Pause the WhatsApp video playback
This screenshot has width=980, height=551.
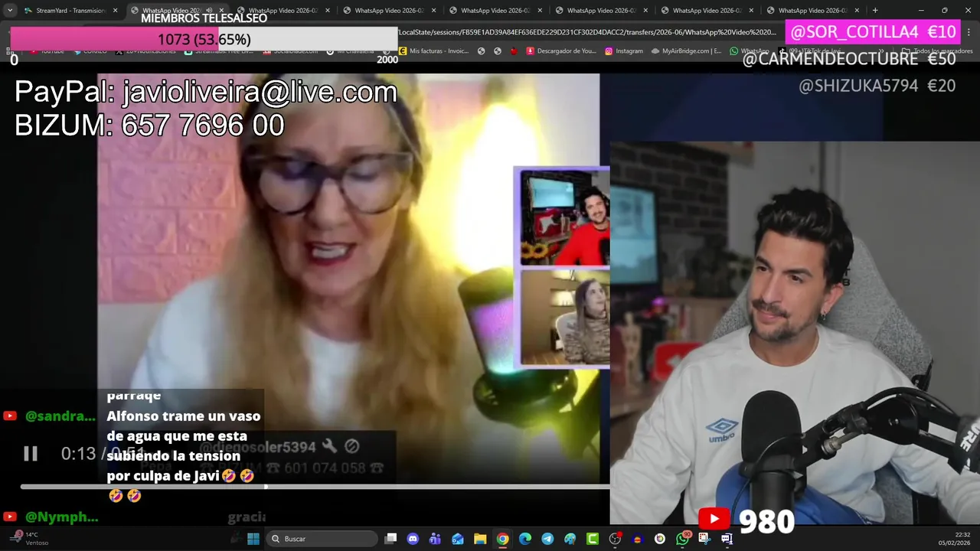click(30, 454)
